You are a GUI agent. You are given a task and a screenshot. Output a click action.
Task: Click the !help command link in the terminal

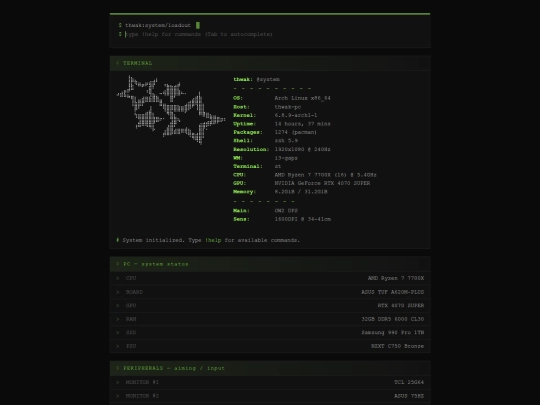coord(213,240)
